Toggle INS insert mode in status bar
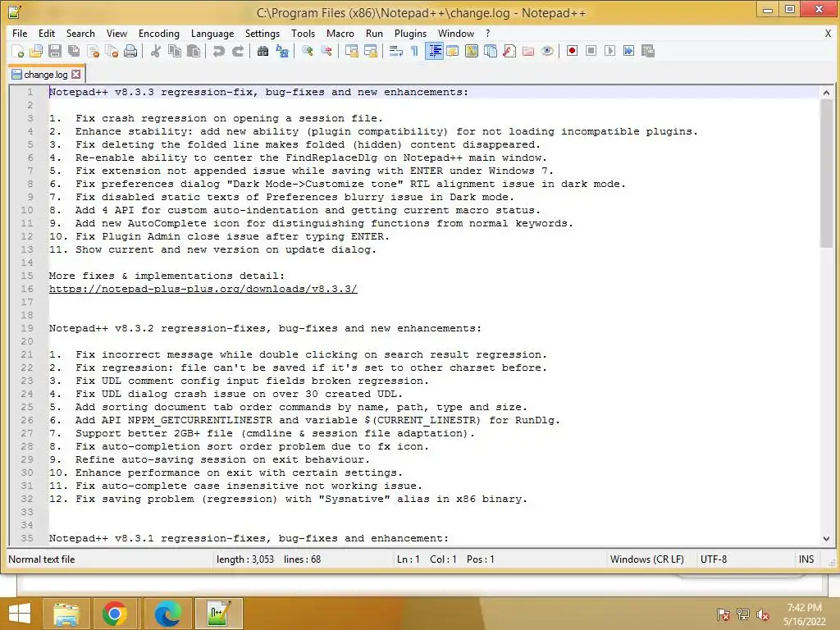This screenshot has height=630, width=840. pyautogui.click(x=806, y=559)
